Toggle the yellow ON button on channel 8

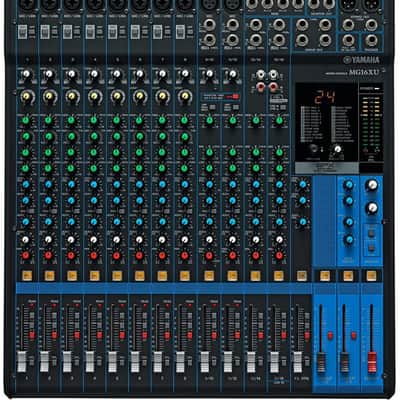point(184,275)
